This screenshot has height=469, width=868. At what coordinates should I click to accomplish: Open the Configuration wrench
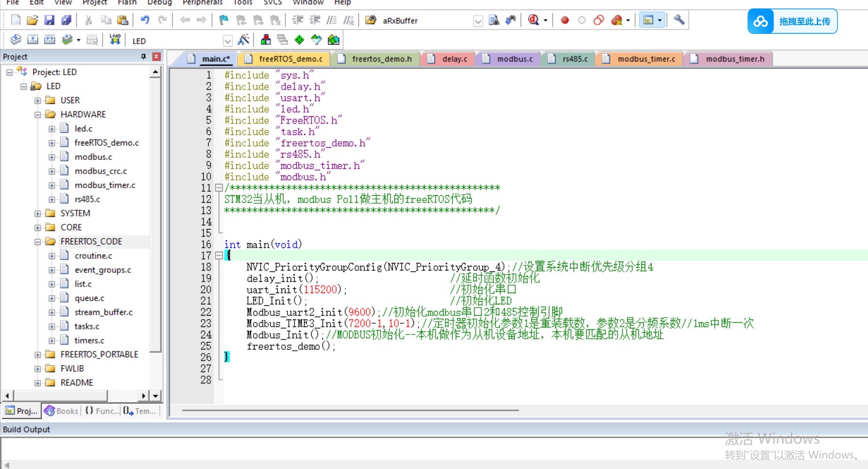click(x=679, y=20)
